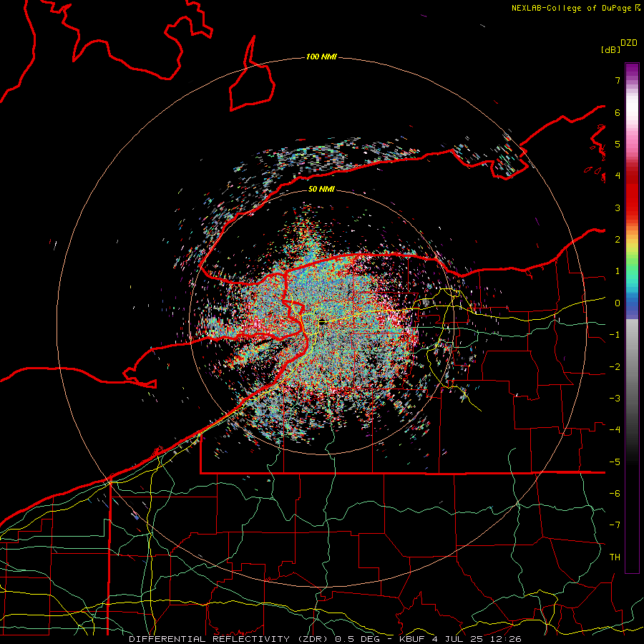Click the -2 value on the color scale

[x=615, y=367]
